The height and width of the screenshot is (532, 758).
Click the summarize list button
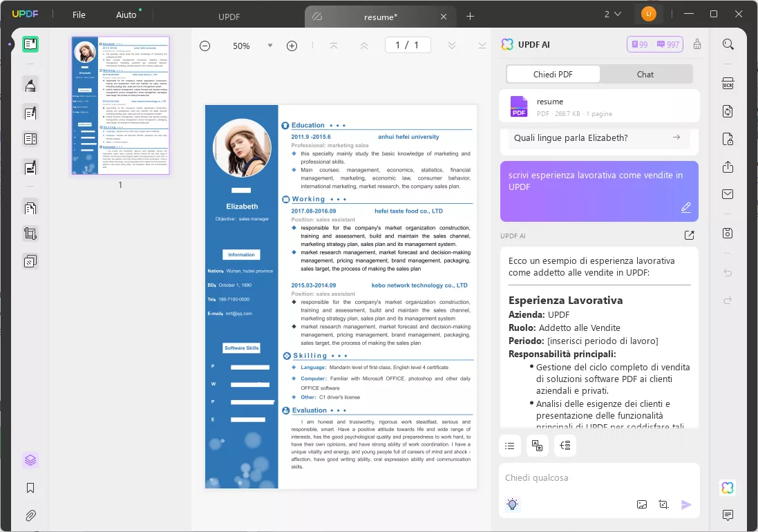tap(509, 446)
